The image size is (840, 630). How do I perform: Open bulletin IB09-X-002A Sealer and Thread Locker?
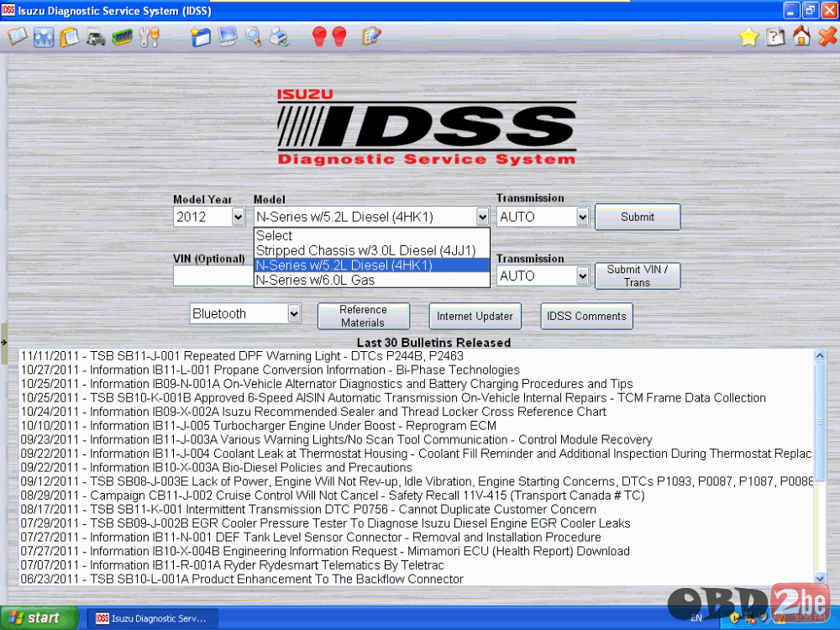point(313,412)
